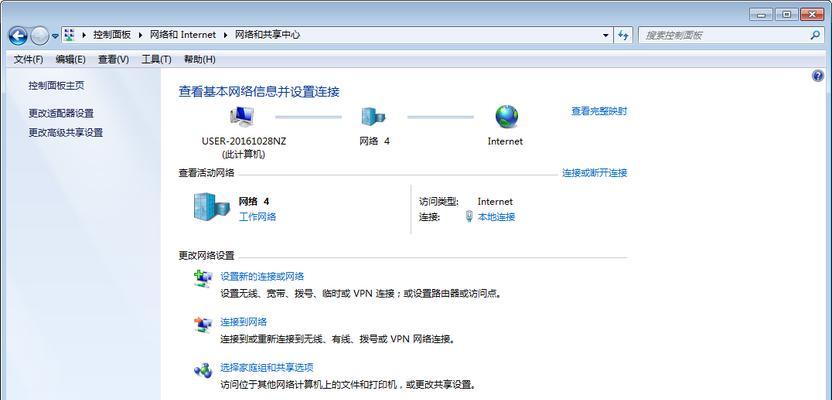The height and width of the screenshot is (400, 832).
Task: Click the Forward navigation arrow button
Action: tap(40, 36)
